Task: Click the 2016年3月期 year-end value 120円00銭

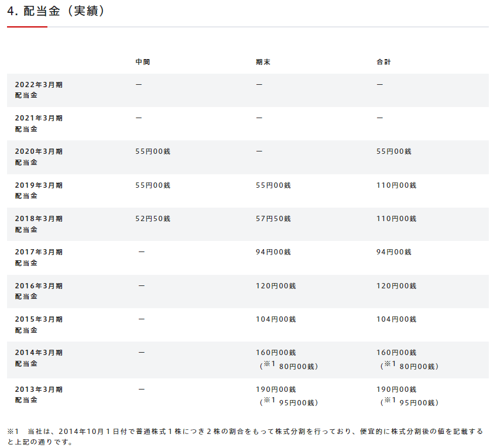Action: click(x=276, y=286)
